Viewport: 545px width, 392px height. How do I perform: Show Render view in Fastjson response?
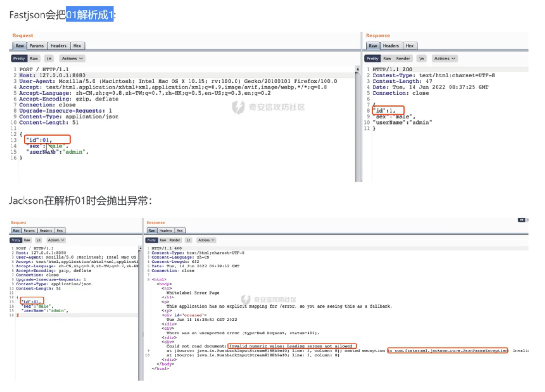403,59
